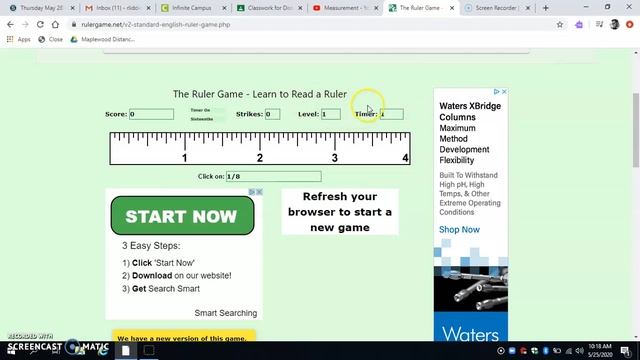Click the address bar URL

[156, 24]
